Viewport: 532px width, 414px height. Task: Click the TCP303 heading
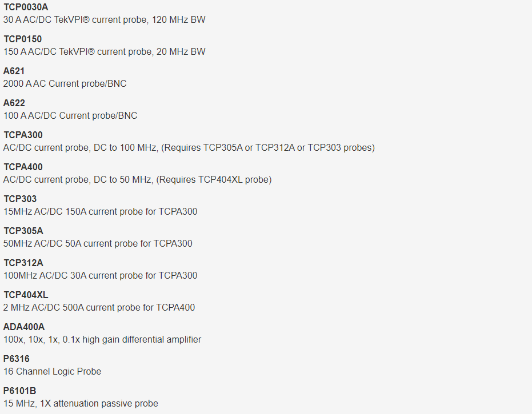coord(20,199)
